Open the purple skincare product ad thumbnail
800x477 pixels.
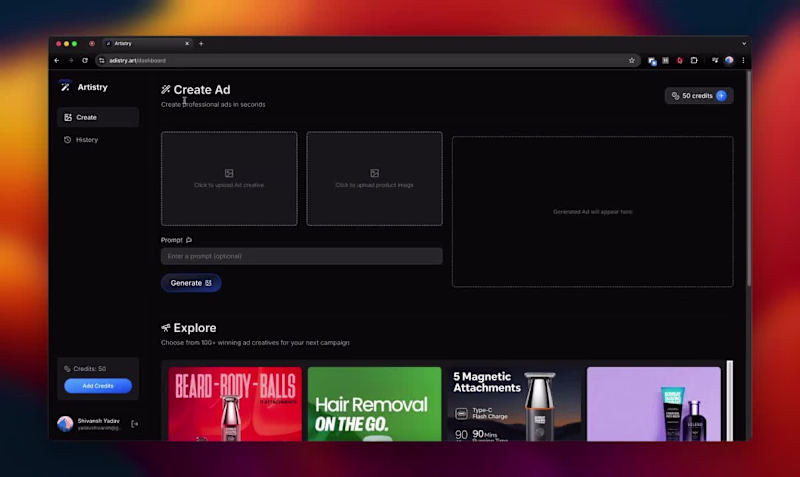654,404
